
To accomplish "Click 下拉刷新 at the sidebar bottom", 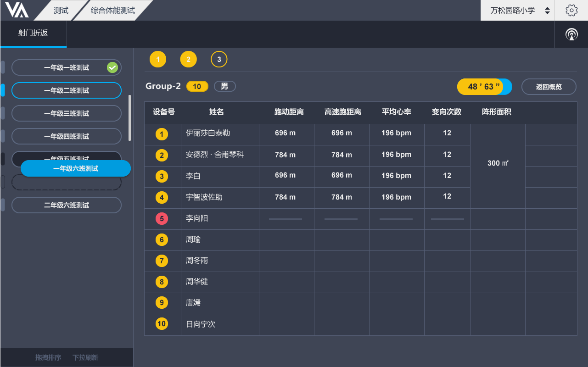I will tap(85, 357).
